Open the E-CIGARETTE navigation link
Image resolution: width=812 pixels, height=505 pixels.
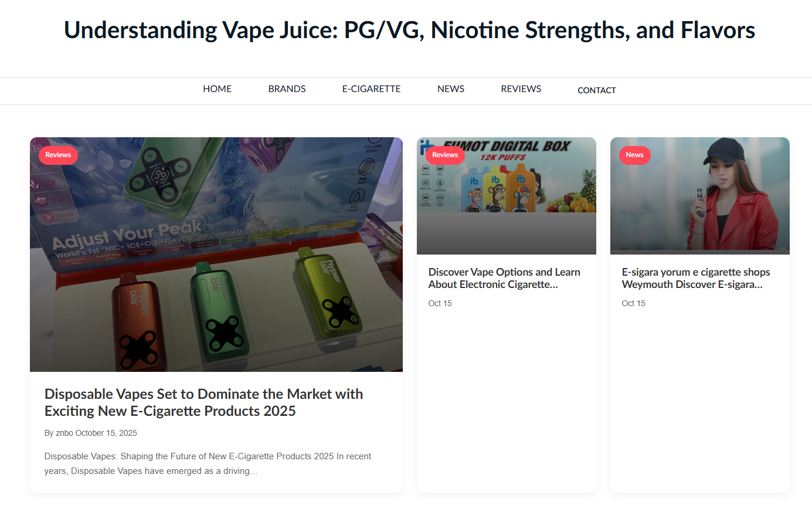[372, 89]
